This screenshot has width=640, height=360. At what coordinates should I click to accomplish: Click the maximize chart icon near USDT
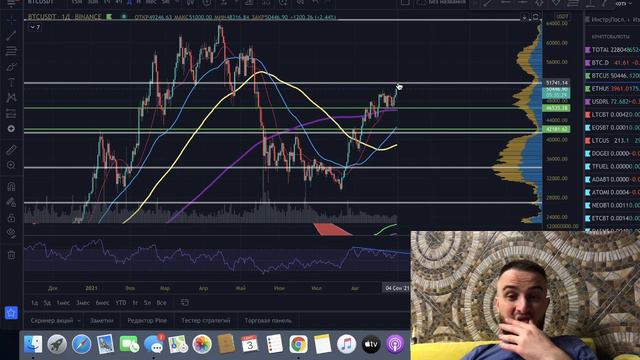(536, 17)
